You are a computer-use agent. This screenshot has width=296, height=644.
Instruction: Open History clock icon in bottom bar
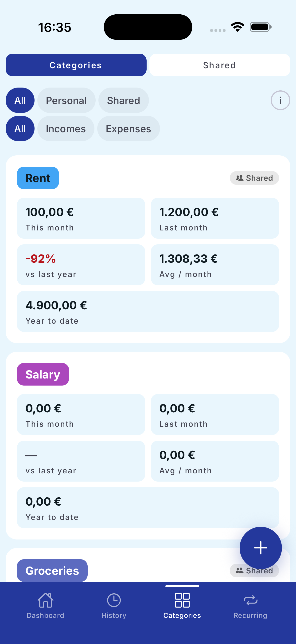(114, 600)
